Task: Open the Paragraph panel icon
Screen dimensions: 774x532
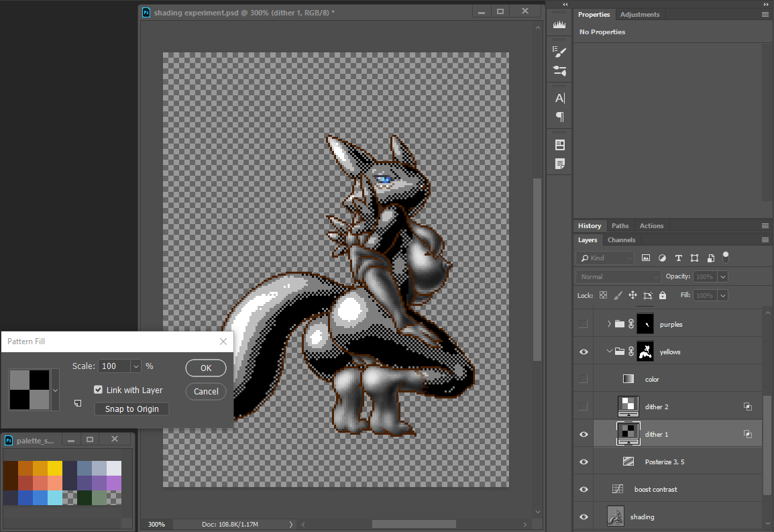Action: coord(559,117)
